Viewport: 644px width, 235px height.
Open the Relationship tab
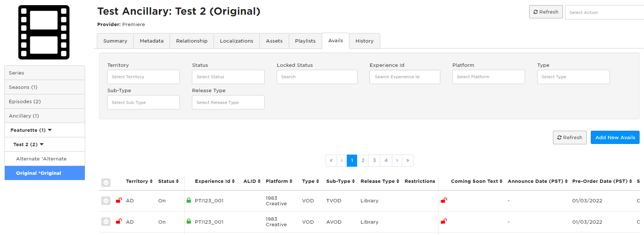pyautogui.click(x=192, y=41)
